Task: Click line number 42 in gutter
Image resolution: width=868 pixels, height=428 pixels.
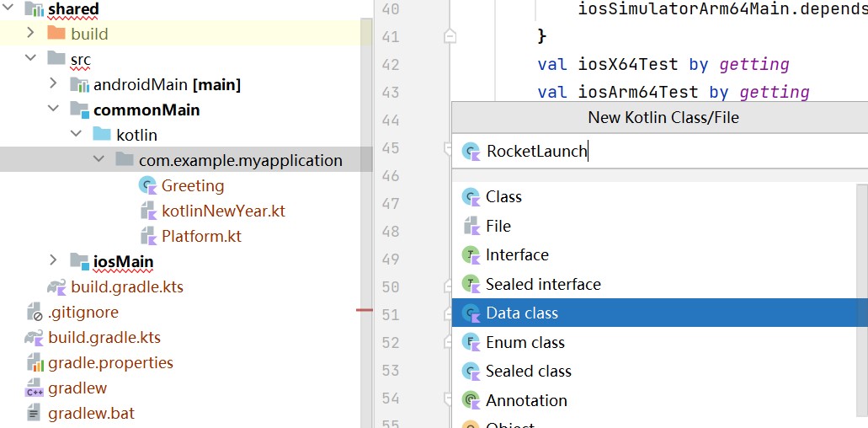Action: click(391, 64)
